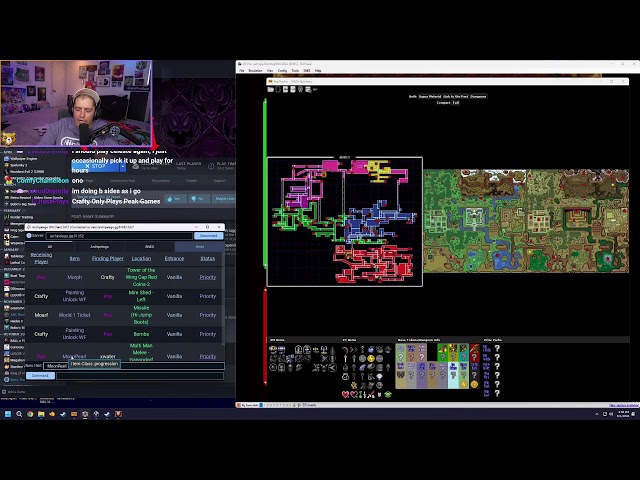Switch tracker layout to Full
Image resolution: width=640 pixels, height=480 pixels.
pyautogui.click(x=456, y=103)
